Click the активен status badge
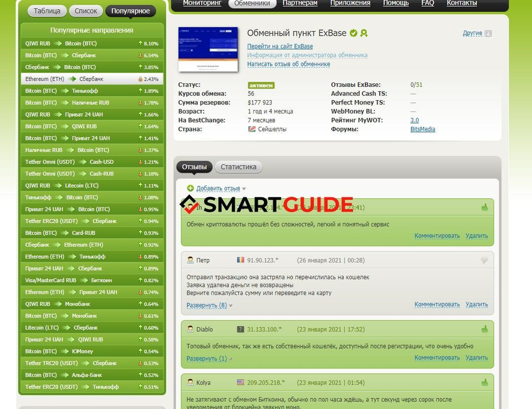This screenshot has width=532, height=409. (261, 85)
